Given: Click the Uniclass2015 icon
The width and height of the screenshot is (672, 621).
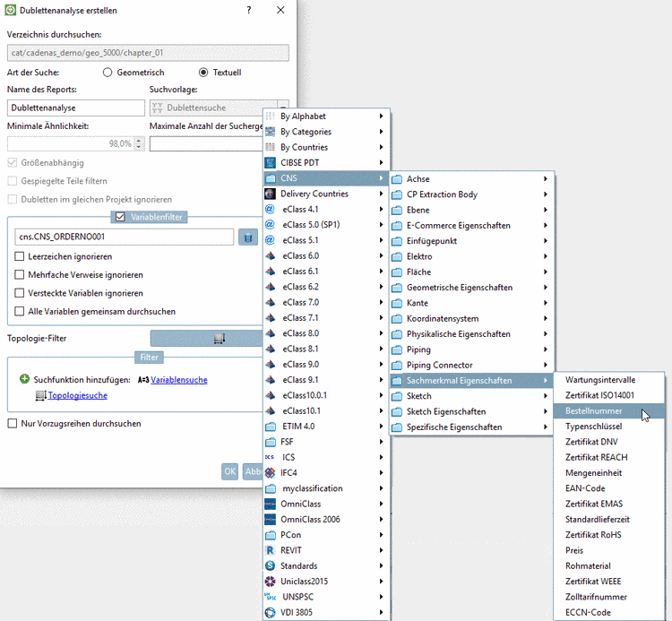Looking at the screenshot, I should (x=270, y=582).
